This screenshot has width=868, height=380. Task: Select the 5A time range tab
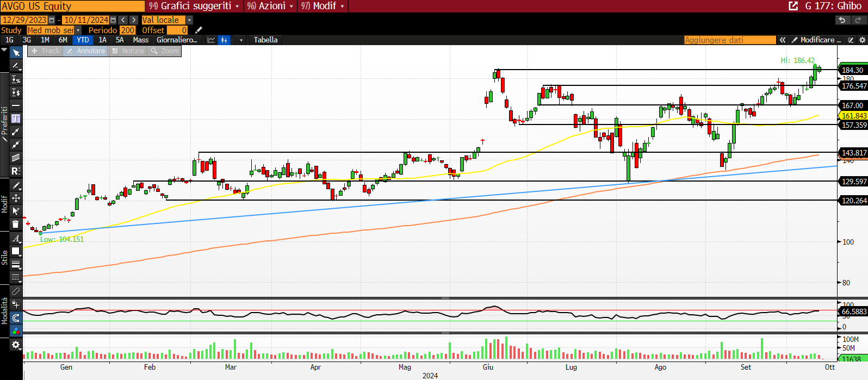pyautogui.click(x=120, y=40)
